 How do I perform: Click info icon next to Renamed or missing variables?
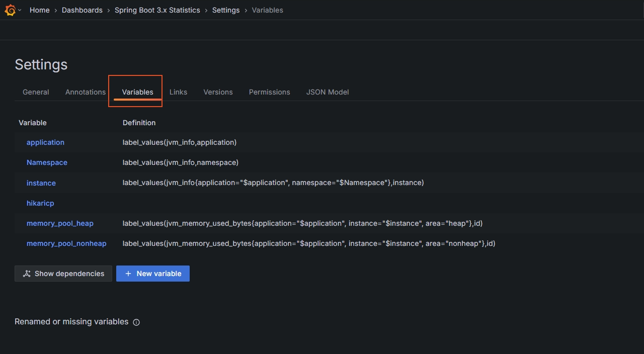136,322
